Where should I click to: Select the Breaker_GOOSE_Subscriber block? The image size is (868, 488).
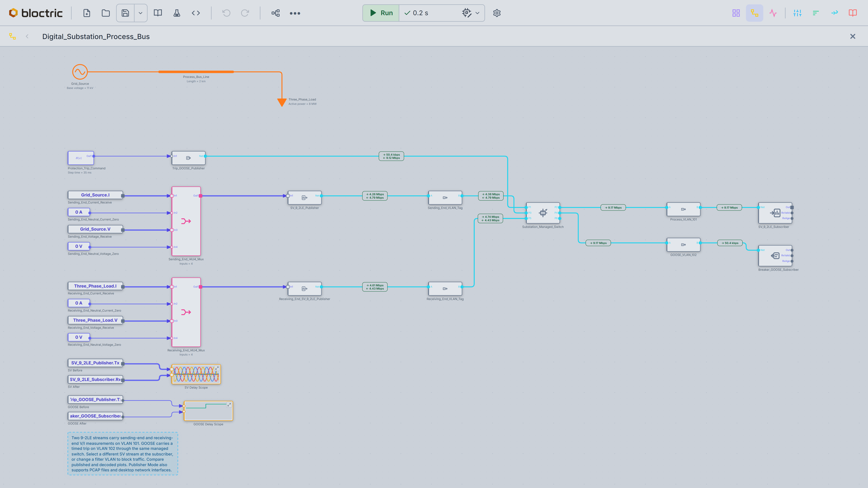(x=775, y=256)
